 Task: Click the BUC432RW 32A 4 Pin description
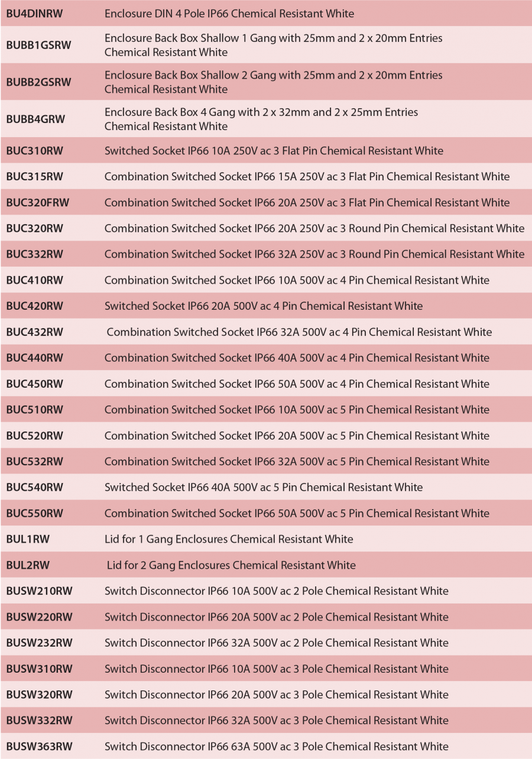(299, 332)
